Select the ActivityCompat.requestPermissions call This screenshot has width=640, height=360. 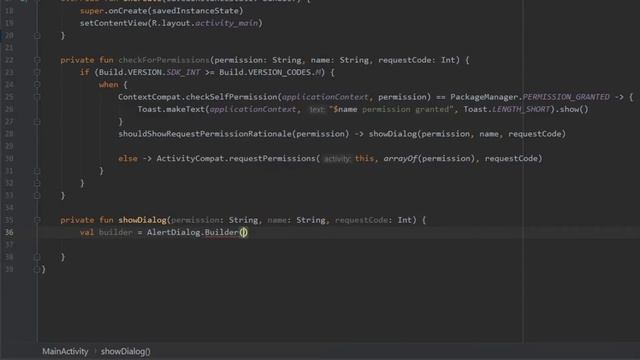click(236, 158)
